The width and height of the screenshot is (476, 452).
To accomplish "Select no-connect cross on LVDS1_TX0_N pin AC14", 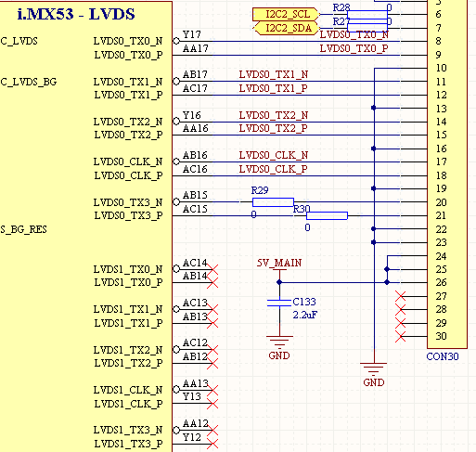I will coord(212,269).
